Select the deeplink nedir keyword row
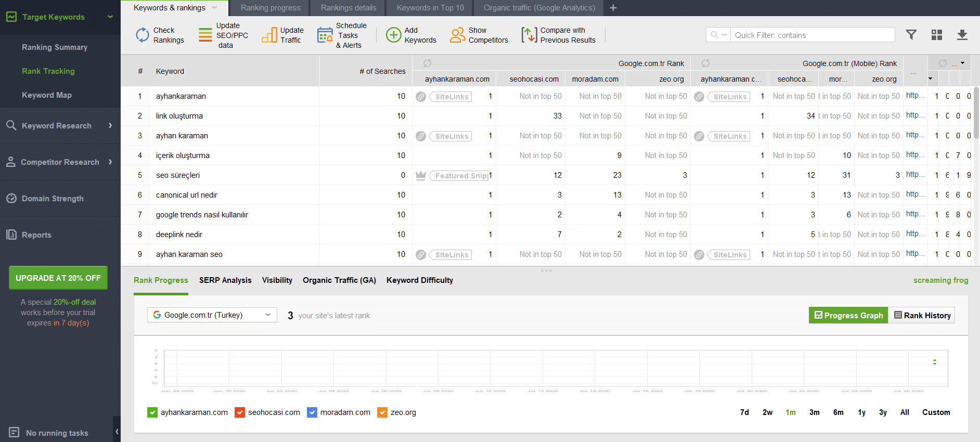This screenshot has height=442, width=980. coord(546,235)
